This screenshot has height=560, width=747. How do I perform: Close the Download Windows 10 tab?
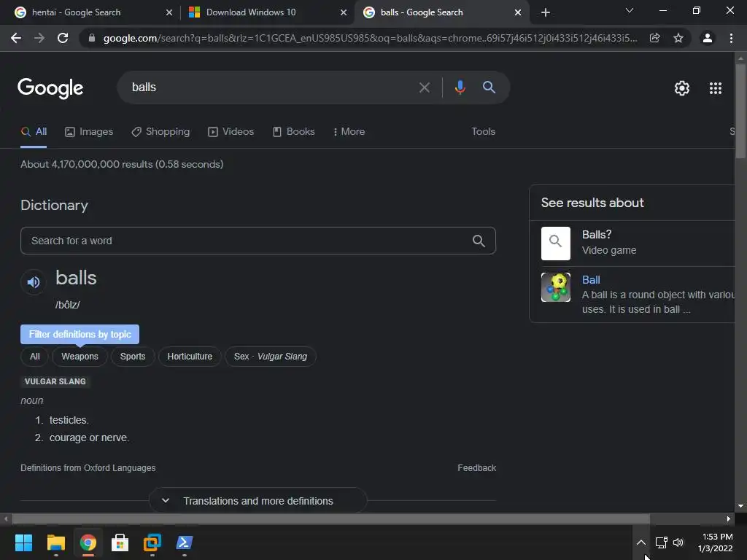point(344,12)
